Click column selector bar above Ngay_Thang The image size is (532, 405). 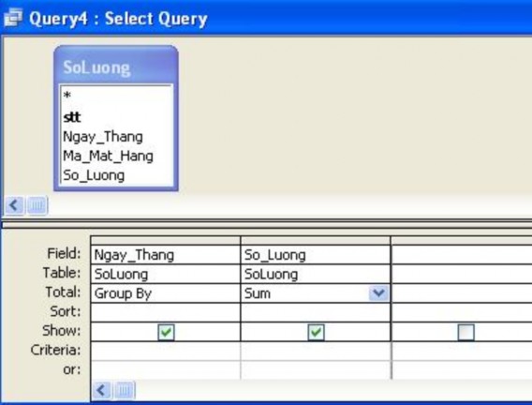[166, 241]
